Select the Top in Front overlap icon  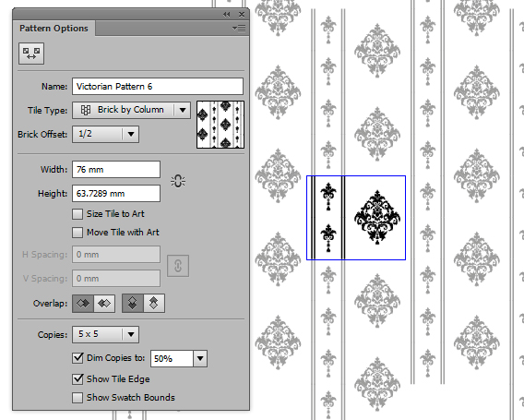[x=133, y=304]
